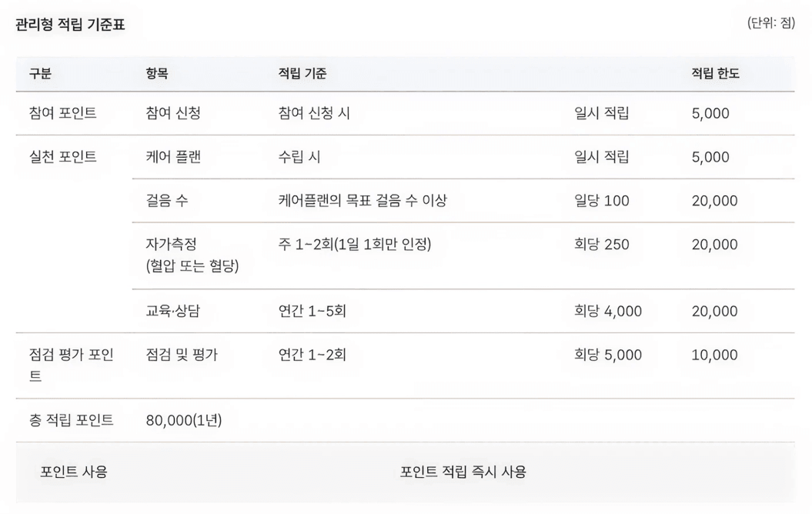Viewport: 812px width, 514px height.
Task: Select the 항목 column header
Action: pyautogui.click(x=157, y=74)
